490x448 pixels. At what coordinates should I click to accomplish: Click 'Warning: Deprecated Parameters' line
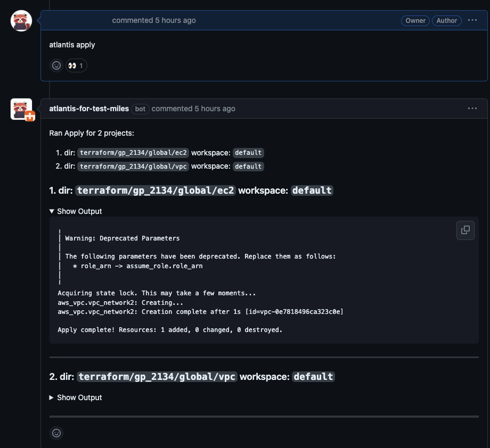(x=123, y=238)
